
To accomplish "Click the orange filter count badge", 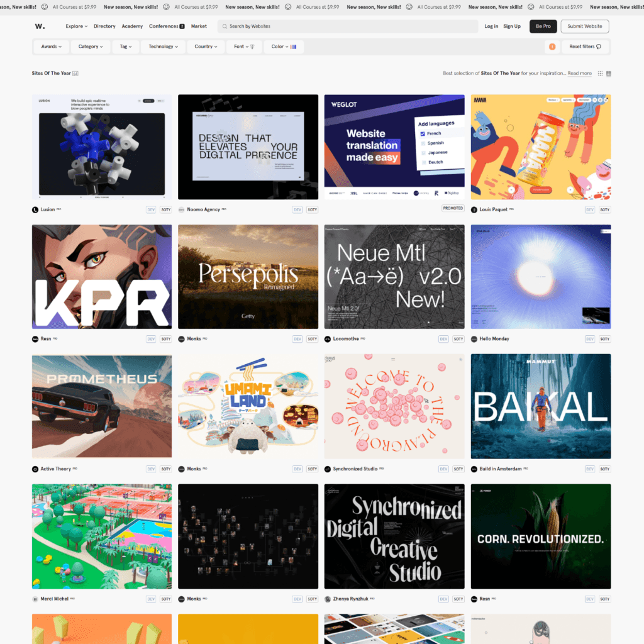I will coord(552,47).
